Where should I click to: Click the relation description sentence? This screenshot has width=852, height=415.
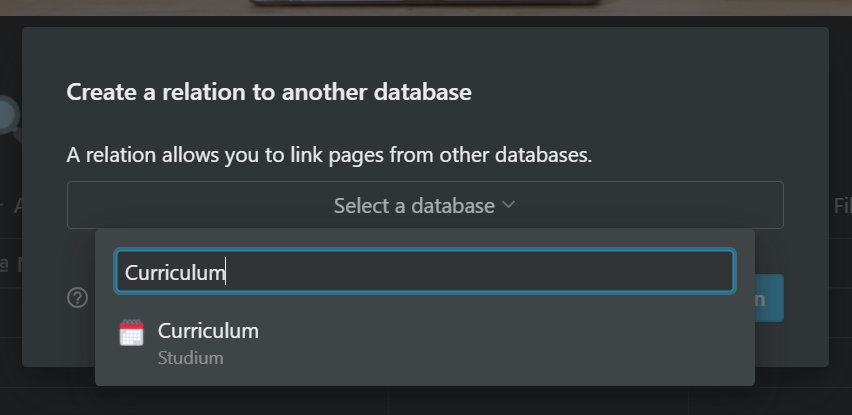329,155
